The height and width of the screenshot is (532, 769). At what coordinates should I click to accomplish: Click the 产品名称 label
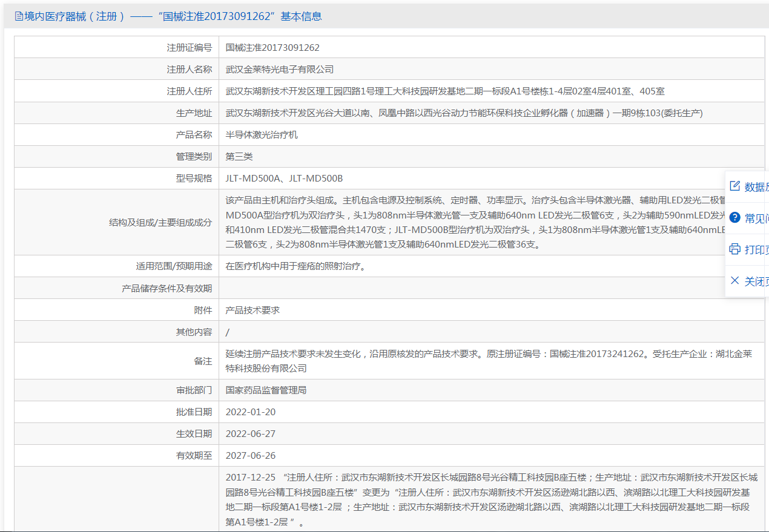194,135
